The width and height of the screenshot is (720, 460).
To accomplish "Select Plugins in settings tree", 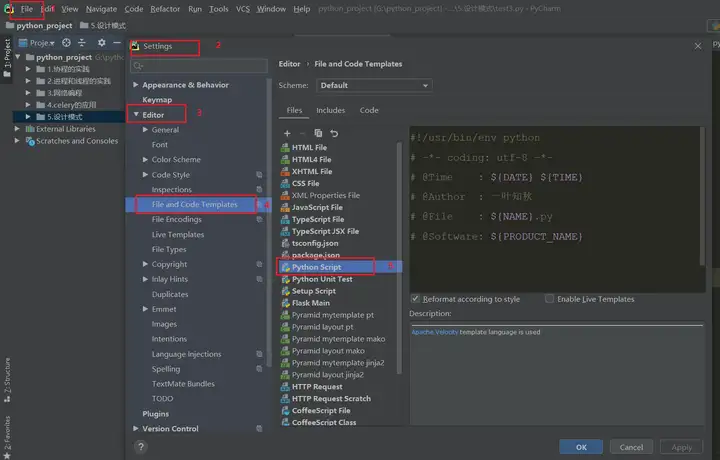I will pyautogui.click(x=155, y=414).
